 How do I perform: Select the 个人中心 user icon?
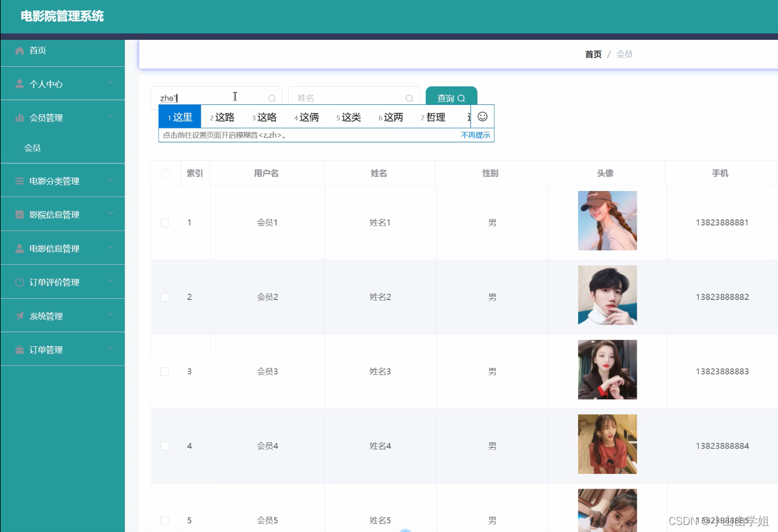[x=19, y=83]
